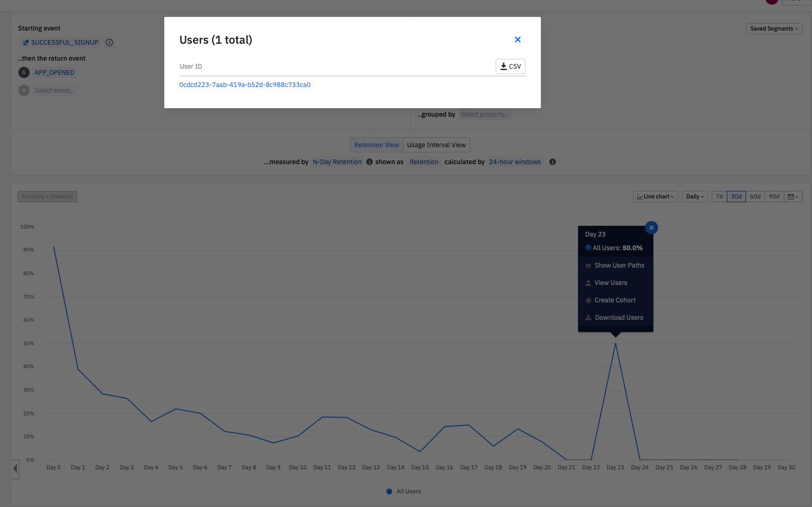Image resolution: width=812 pixels, height=507 pixels.
Task: Click info icon beside SUCCESSFUL_SIGNUP
Action: tap(109, 42)
